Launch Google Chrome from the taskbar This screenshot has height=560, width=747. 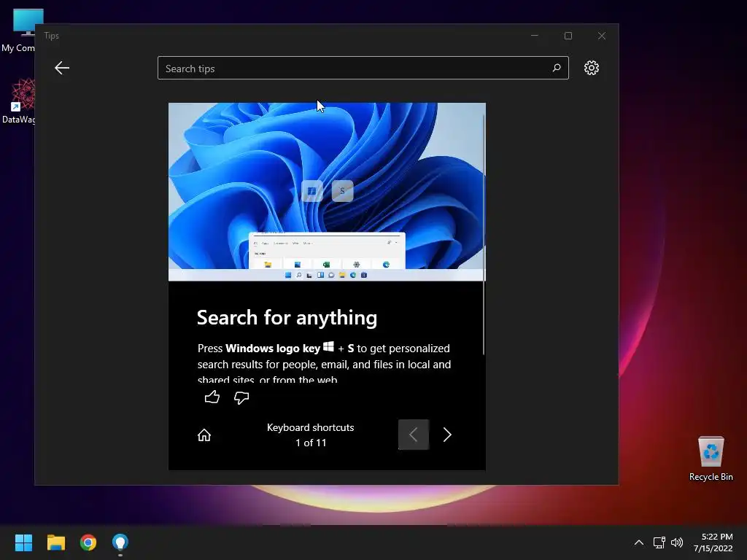[x=88, y=542]
